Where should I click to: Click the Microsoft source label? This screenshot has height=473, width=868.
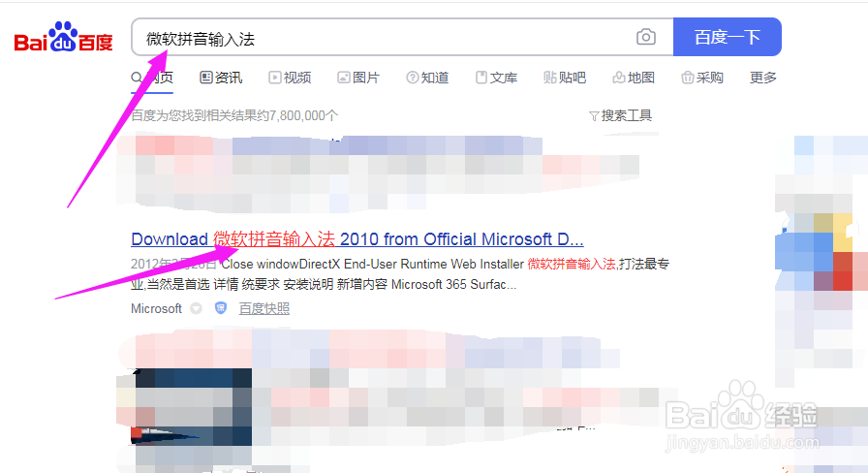tap(156, 308)
